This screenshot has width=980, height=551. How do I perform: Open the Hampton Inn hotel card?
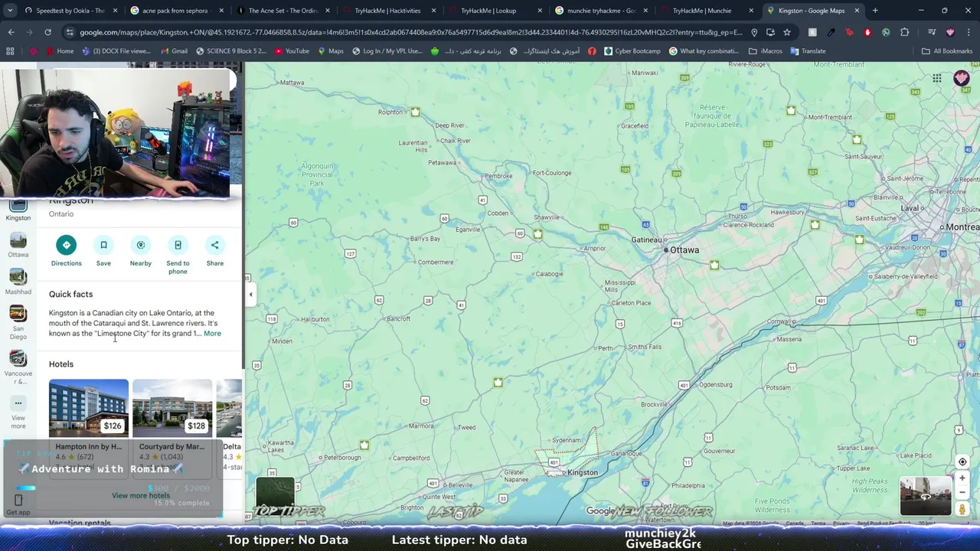pyautogui.click(x=89, y=420)
